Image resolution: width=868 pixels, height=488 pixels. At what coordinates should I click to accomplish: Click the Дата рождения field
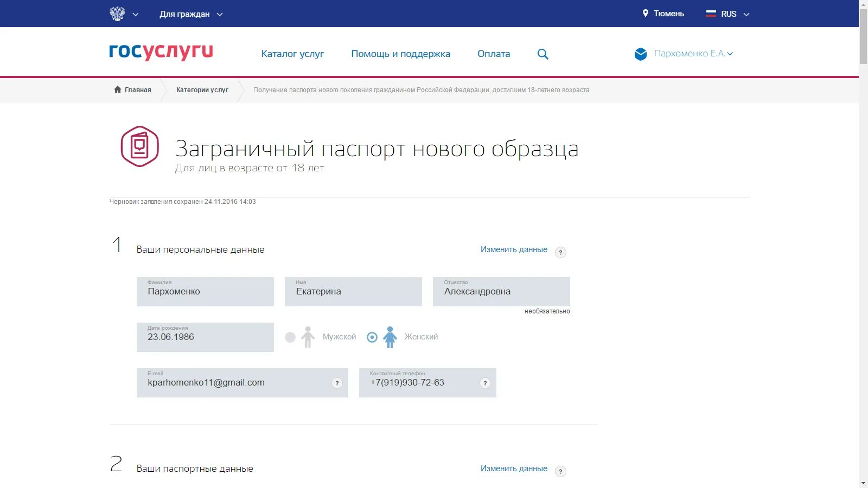(x=205, y=337)
